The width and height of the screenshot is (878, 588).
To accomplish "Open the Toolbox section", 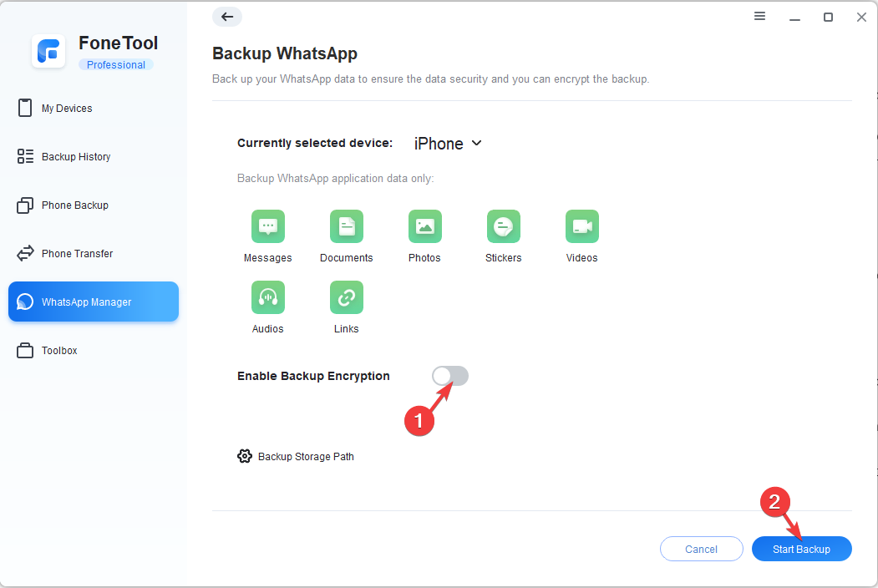I will 94,351.
